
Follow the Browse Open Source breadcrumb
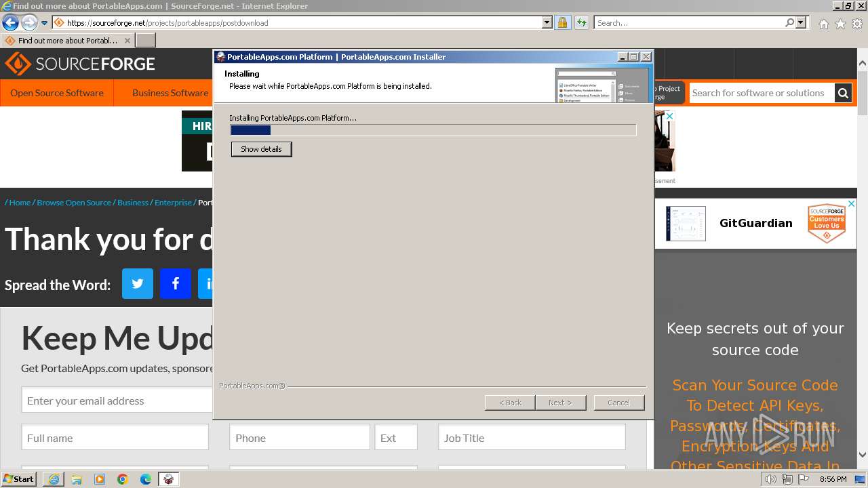[x=74, y=203]
